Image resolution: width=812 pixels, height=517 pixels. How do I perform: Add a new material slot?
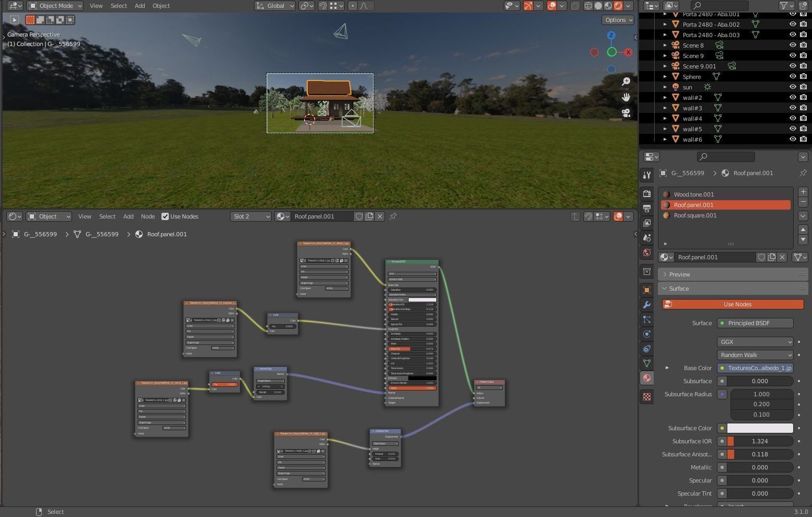tap(803, 192)
